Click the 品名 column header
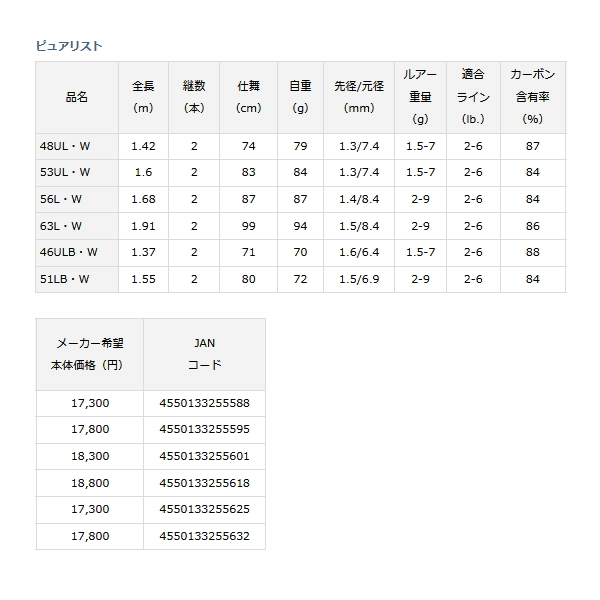The image size is (600, 600). pyautogui.click(x=76, y=97)
